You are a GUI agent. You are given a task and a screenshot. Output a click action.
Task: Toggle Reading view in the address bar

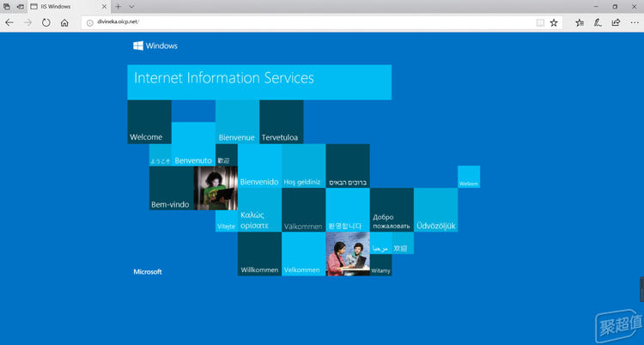539,22
